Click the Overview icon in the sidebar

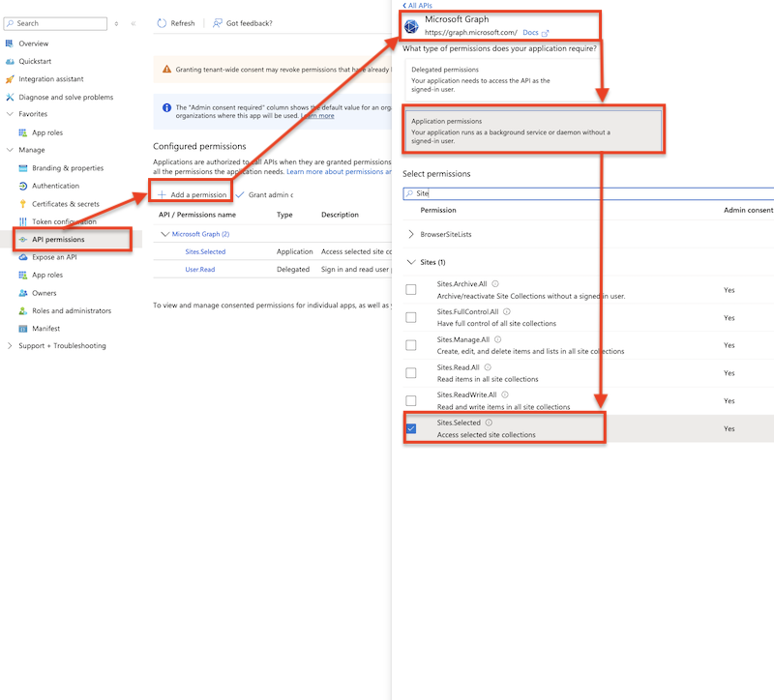tap(10, 44)
